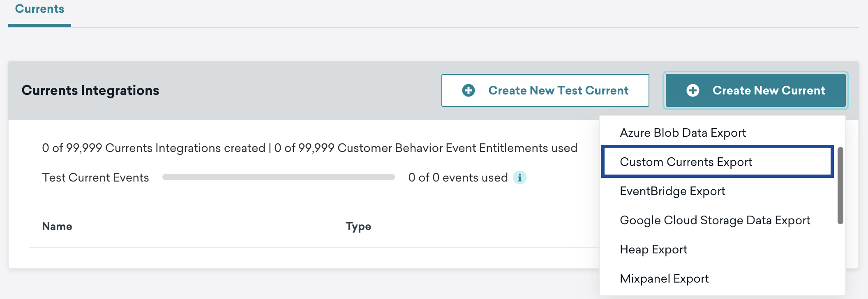Click the Currents Integrations heading

click(x=90, y=90)
